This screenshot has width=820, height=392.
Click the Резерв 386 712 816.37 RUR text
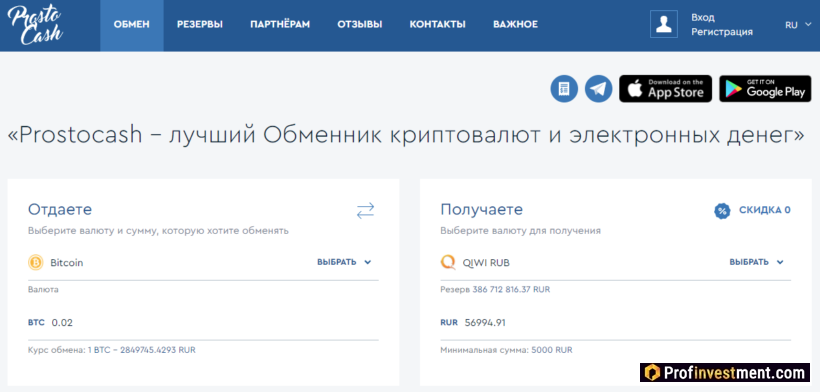[495, 289]
